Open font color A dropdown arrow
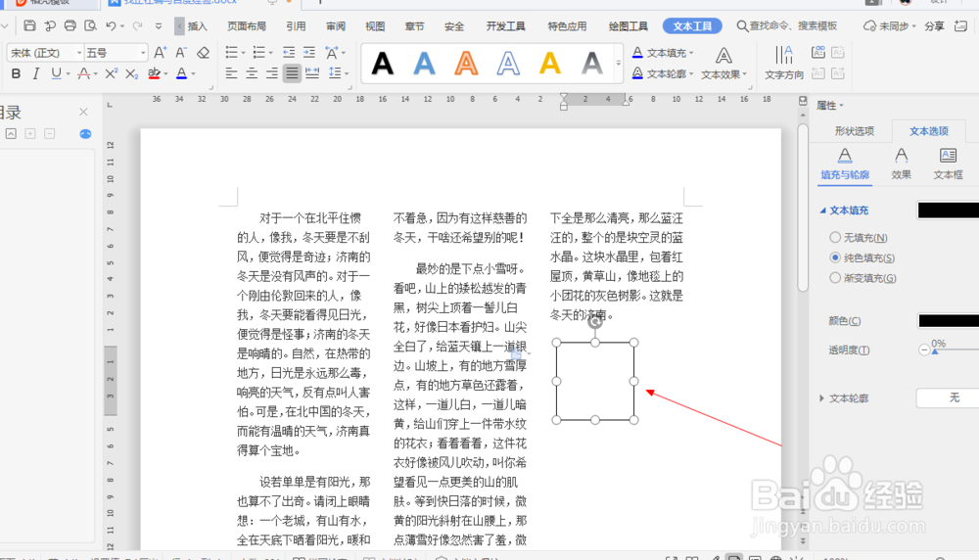Screen dimensions: 979x560 point(194,74)
